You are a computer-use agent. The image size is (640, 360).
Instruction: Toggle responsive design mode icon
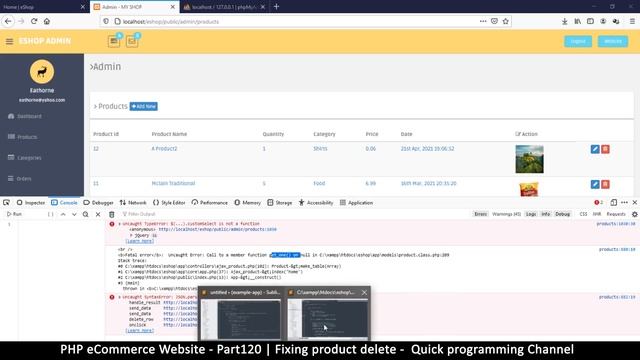pos(613,202)
